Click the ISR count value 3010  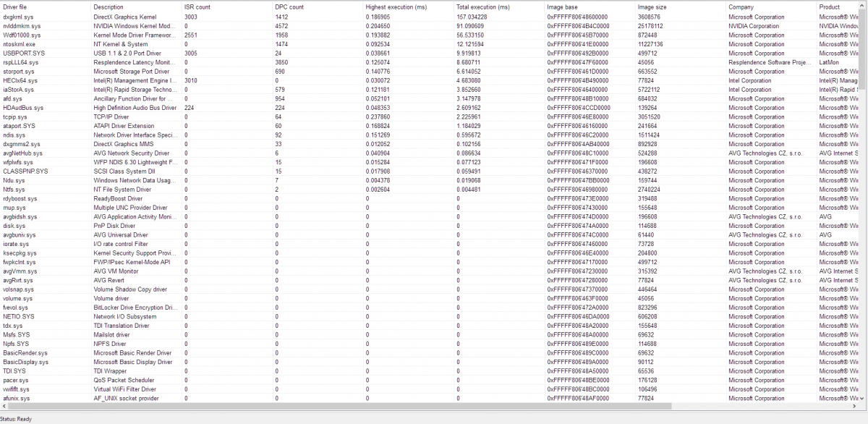click(191, 80)
